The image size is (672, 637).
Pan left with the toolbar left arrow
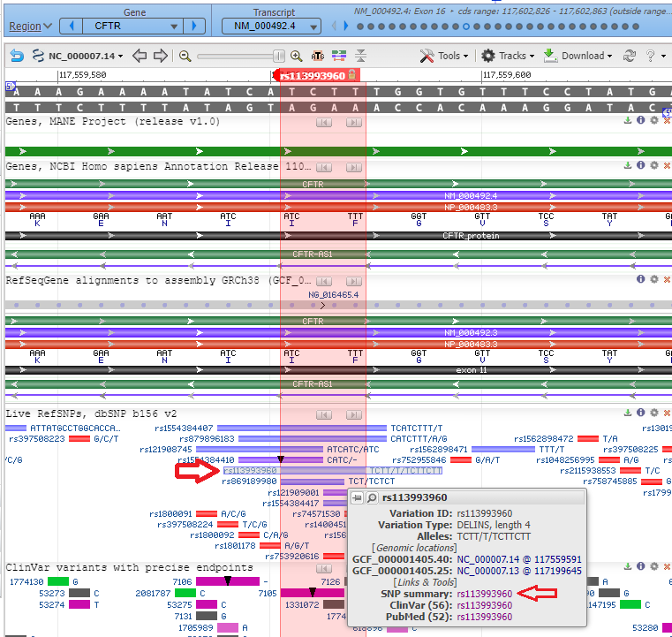click(140, 56)
